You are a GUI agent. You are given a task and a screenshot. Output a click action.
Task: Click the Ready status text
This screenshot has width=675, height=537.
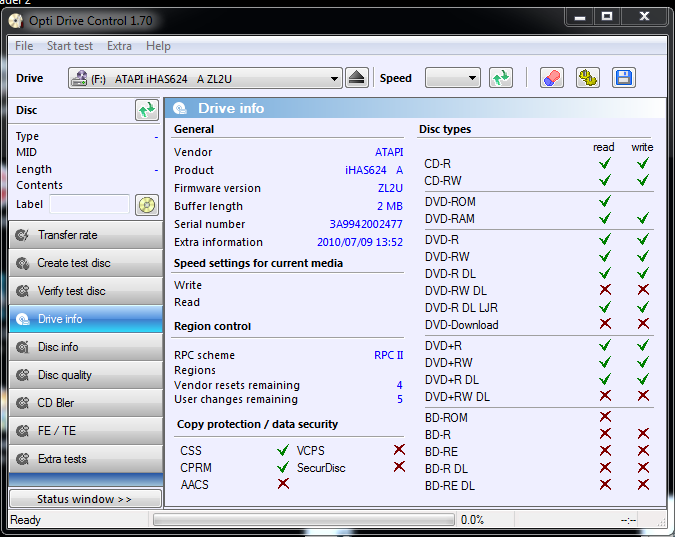(x=25, y=520)
